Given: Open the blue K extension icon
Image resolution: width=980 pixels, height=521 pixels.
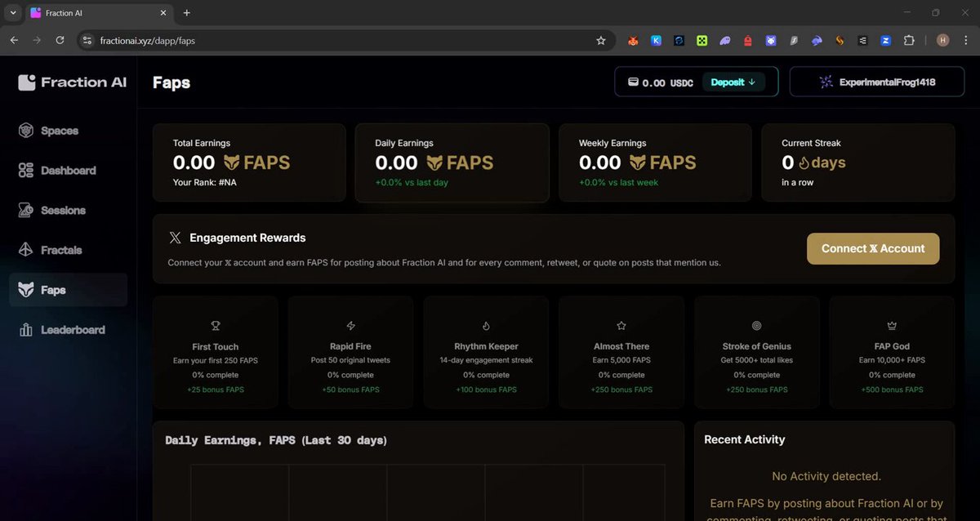Looking at the screenshot, I should point(656,40).
